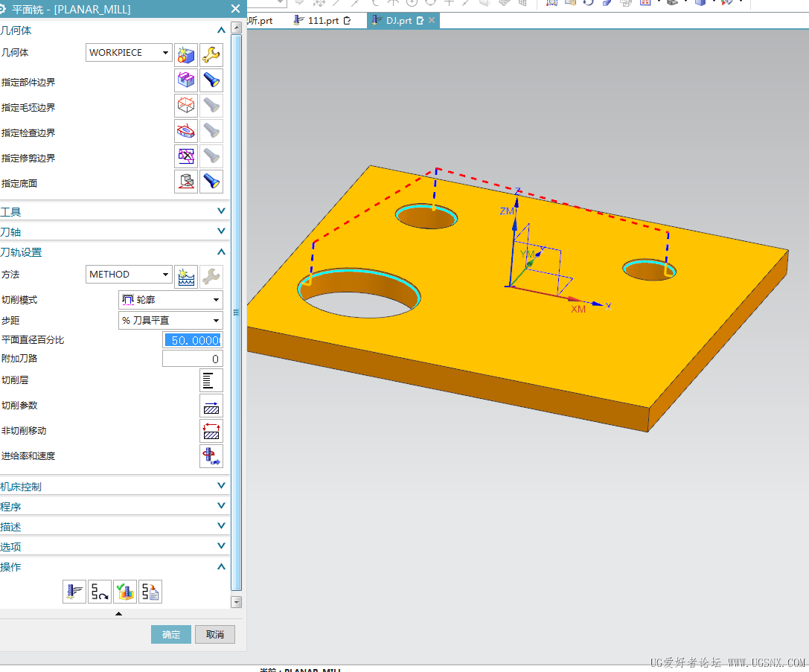The image size is (809, 672).
Task: Click the XM axis label in viewport
Action: coord(578,309)
